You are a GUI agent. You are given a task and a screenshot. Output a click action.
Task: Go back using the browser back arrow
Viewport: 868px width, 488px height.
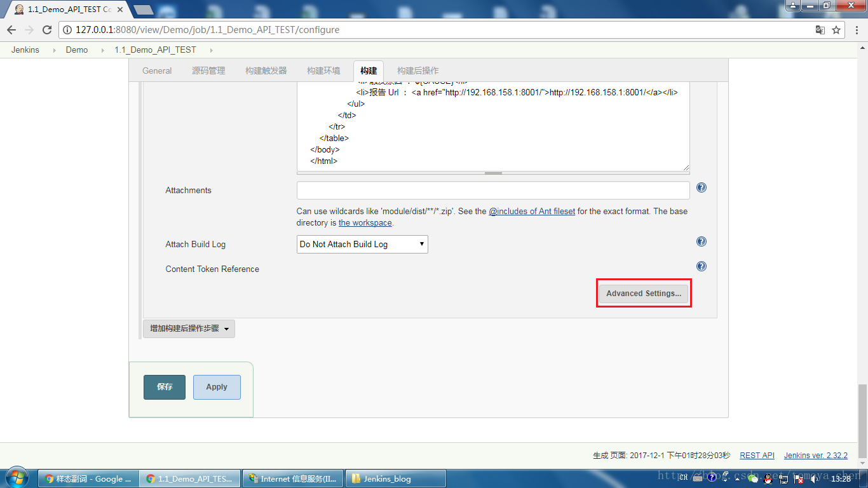pyautogui.click(x=11, y=30)
